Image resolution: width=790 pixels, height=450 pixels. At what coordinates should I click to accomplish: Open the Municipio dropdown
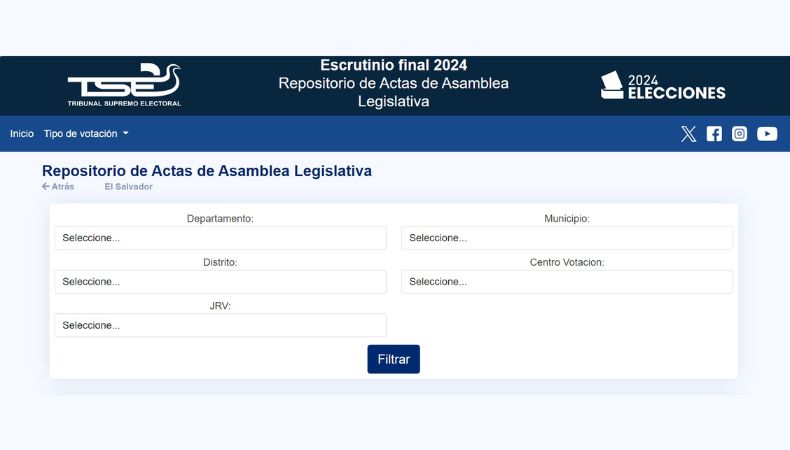pyautogui.click(x=567, y=238)
